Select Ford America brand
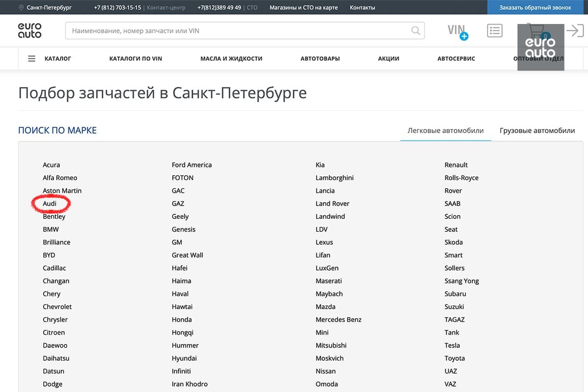The width and height of the screenshot is (588, 392). coord(192,164)
